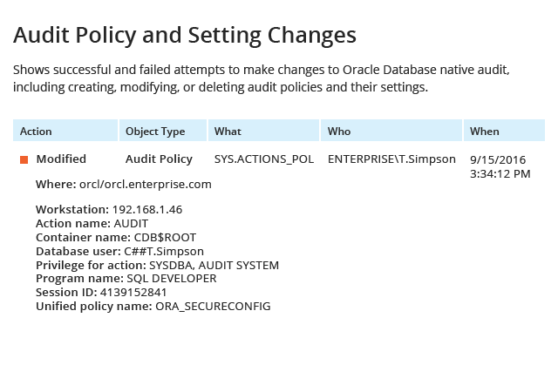558x392 pixels.
Task: Select the Audit Policy object type cell
Action: 159,159
